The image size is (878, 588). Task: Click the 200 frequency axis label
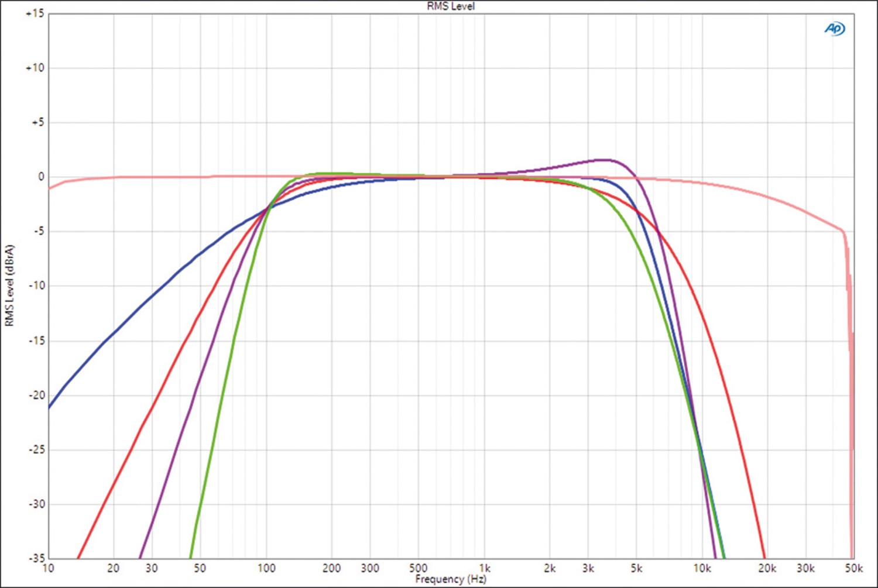tap(332, 568)
